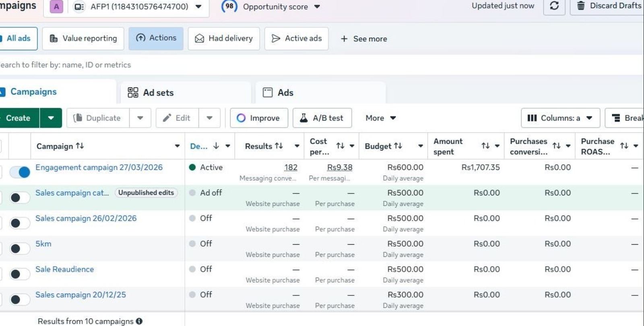Open the Duplicate options dropdown arrow
The height and width of the screenshot is (326, 644).
point(140,118)
